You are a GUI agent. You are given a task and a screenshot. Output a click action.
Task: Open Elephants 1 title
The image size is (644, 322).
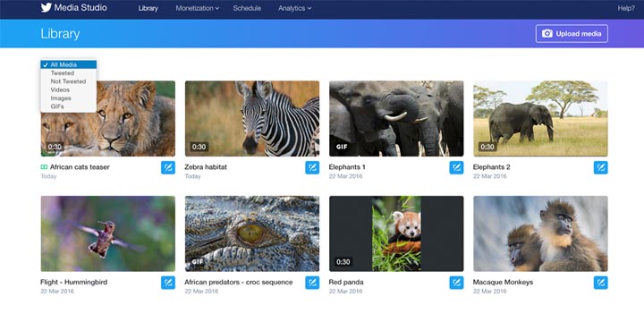[x=347, y=167]
